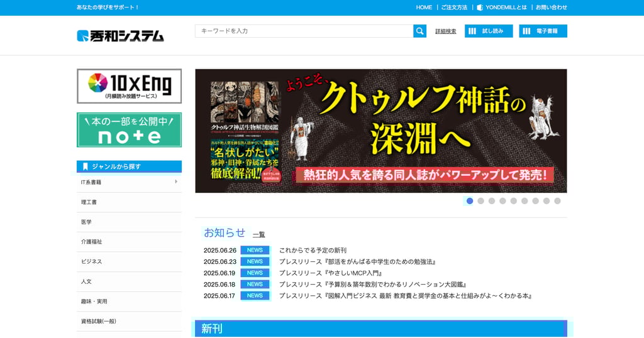Image resolution: width=644 pixels, height=338 pixels.
Task: Select the sixth carousel dot
Action: pos(525,201)
